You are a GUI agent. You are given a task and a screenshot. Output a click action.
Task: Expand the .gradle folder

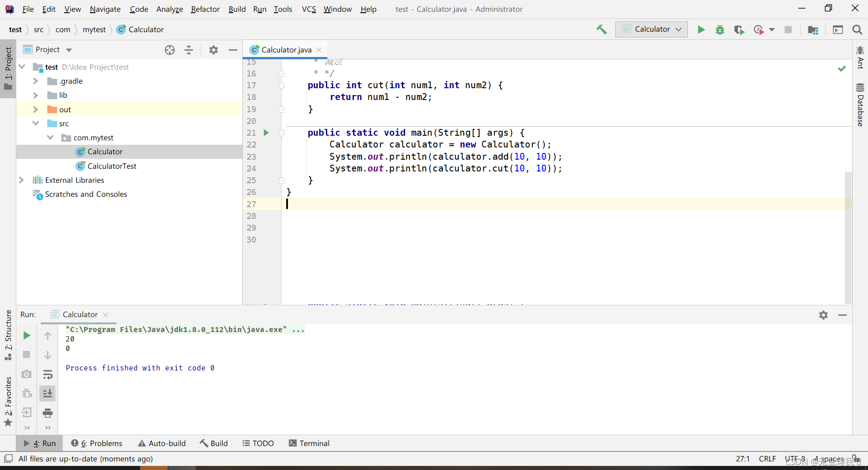tap(36, 81)
